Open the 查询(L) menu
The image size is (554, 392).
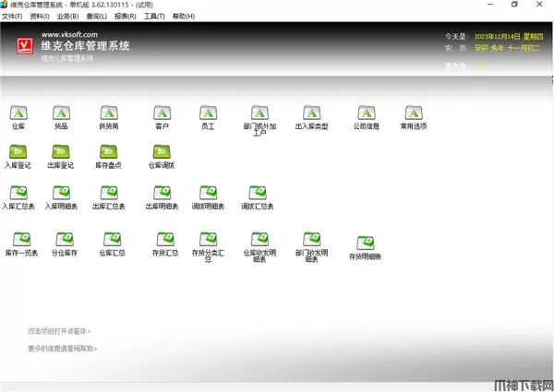[96, 17]
